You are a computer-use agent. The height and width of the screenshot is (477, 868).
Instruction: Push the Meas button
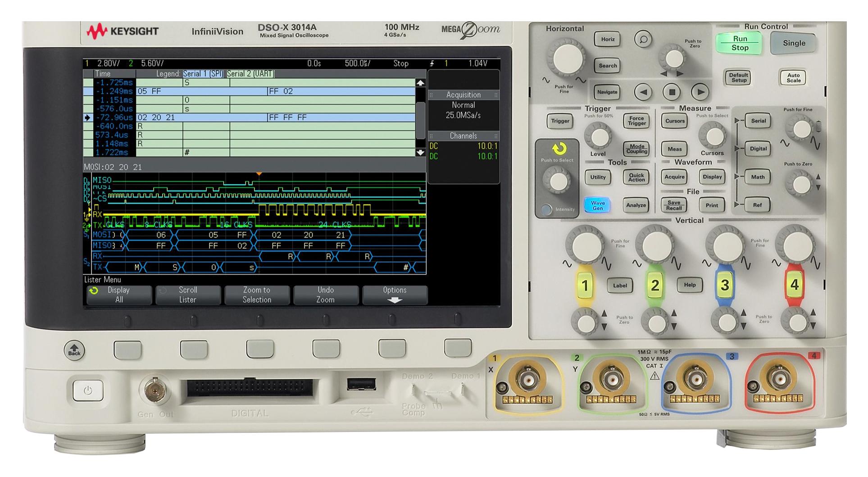[674, 149]
